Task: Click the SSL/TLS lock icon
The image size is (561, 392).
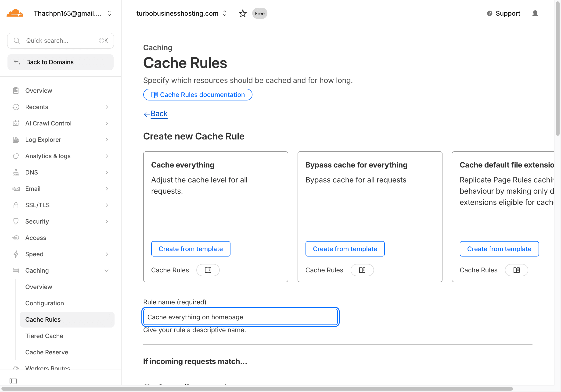Action: pyautogui.click(x=16, y=205)
